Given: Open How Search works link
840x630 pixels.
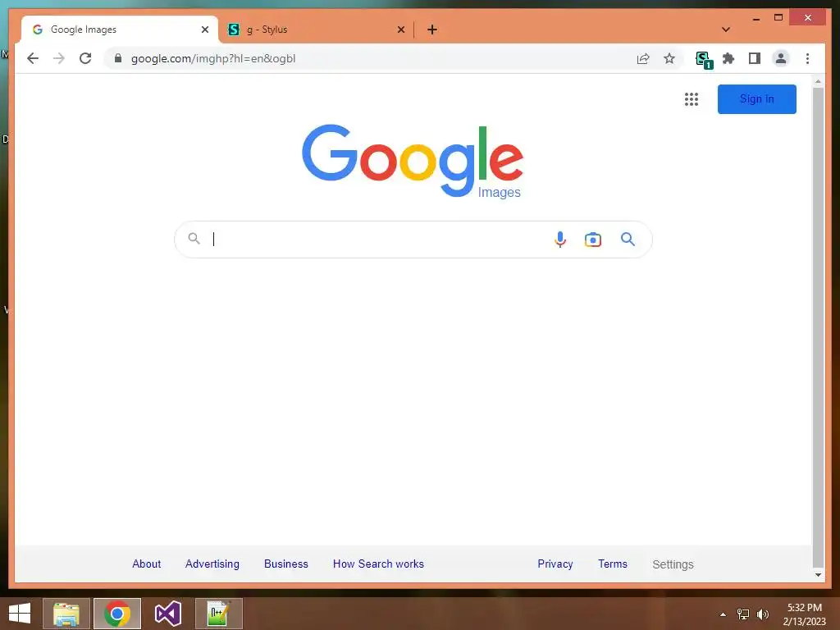Looking at the screenshot, I should [x=378, y=564].
